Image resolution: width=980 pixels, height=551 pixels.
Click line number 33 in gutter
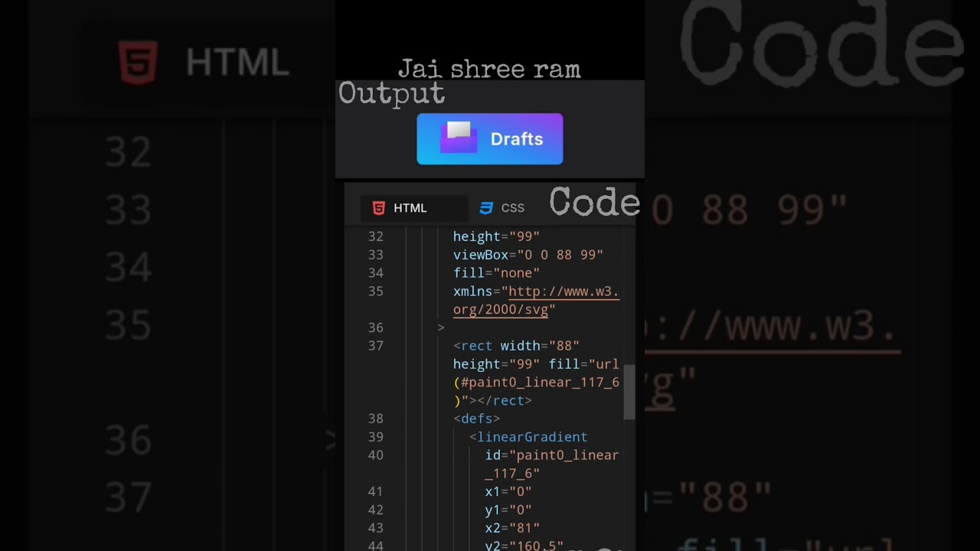pyautogui.click(x=375, y=255)
